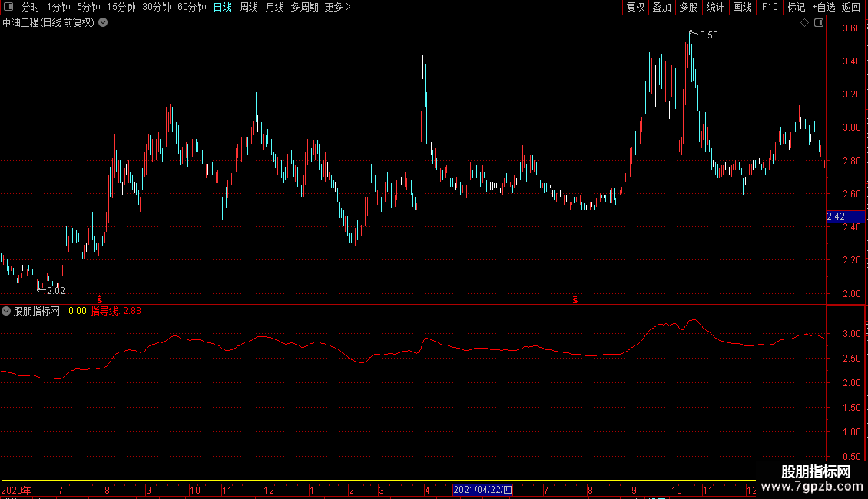The height and width of the screenshot is (499, 868).
Task: Open dropdown next to 中油工程 title
Action: (x=103, y=23)
